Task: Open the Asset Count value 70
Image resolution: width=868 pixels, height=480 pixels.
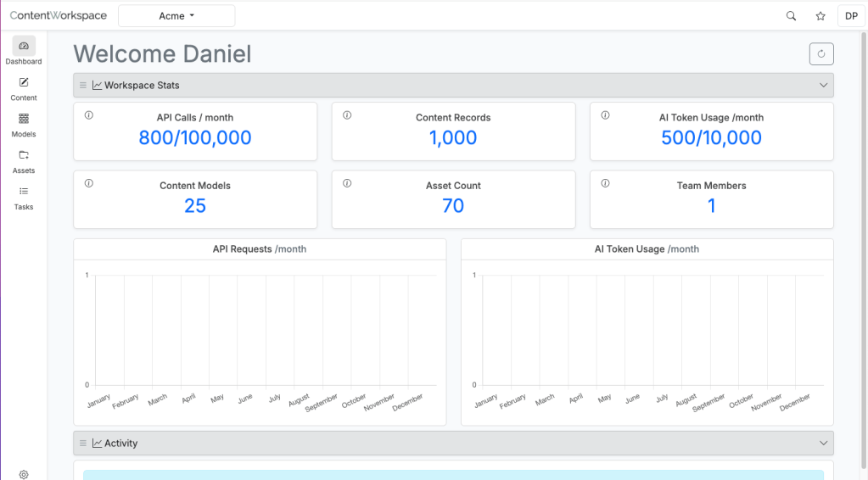Action: [x=453, y=206]
